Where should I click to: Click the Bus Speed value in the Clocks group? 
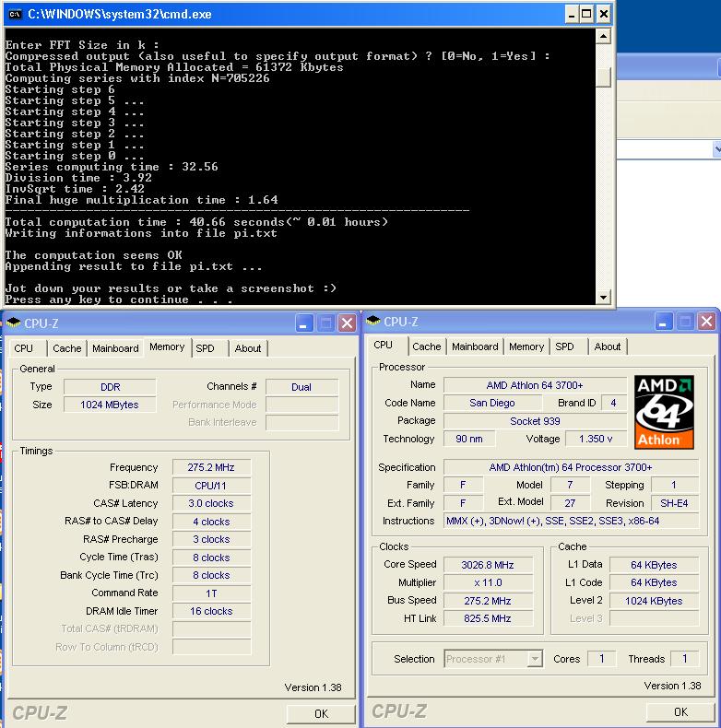point(488,601)
